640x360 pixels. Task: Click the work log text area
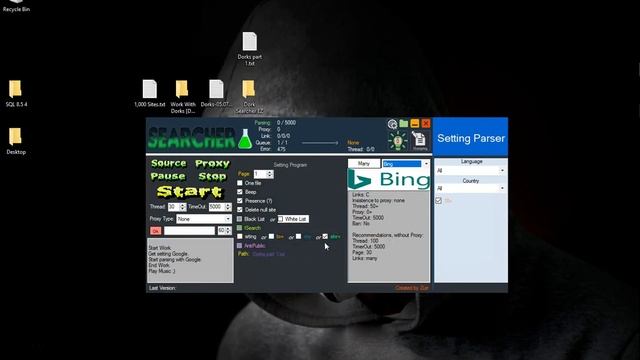[190, 260]
